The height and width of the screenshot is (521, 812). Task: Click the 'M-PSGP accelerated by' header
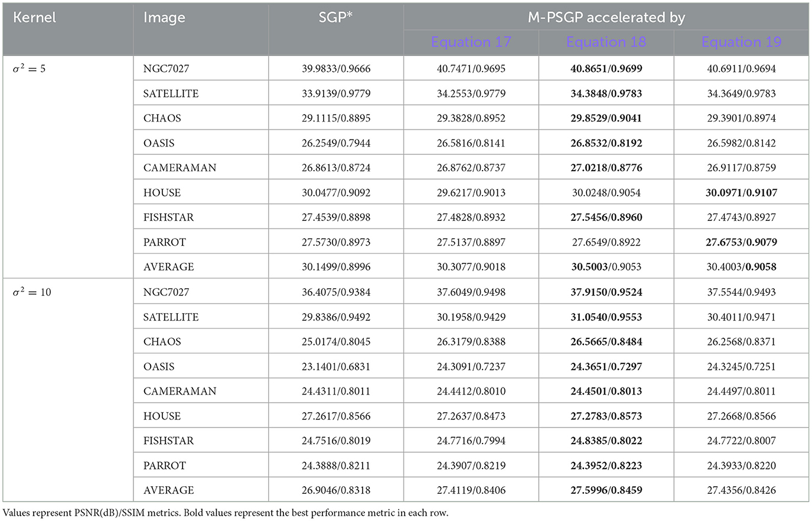click(606, 18)
